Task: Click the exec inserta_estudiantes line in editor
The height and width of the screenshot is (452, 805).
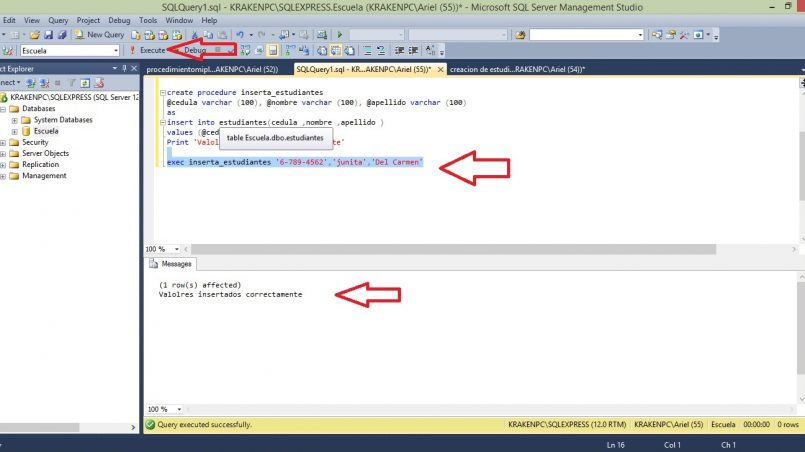Action: coord(295,162)
